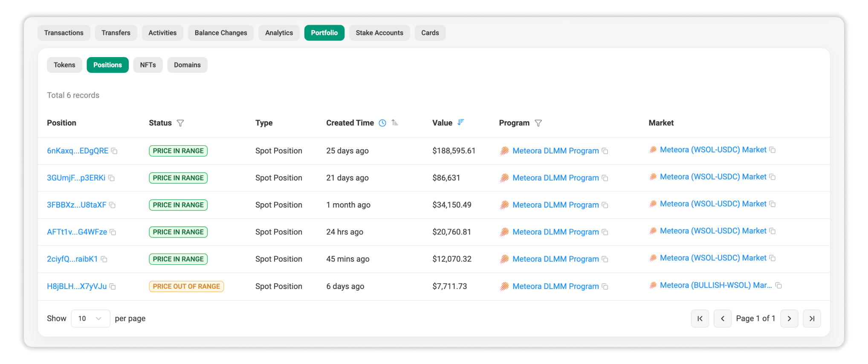Open the 3GUmjF...p3ERKi position link
This screenshot has width=868, height=364.
76,178
